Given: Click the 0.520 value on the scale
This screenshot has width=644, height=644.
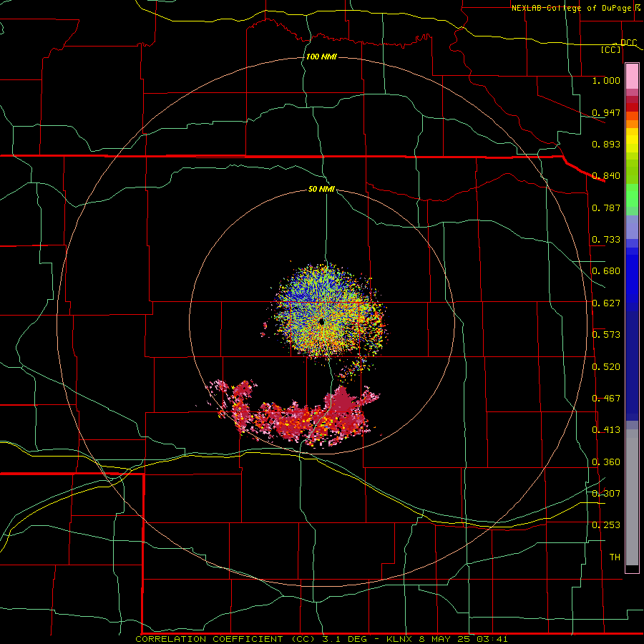Looking at the screenshot, I should tap(606, 367).
